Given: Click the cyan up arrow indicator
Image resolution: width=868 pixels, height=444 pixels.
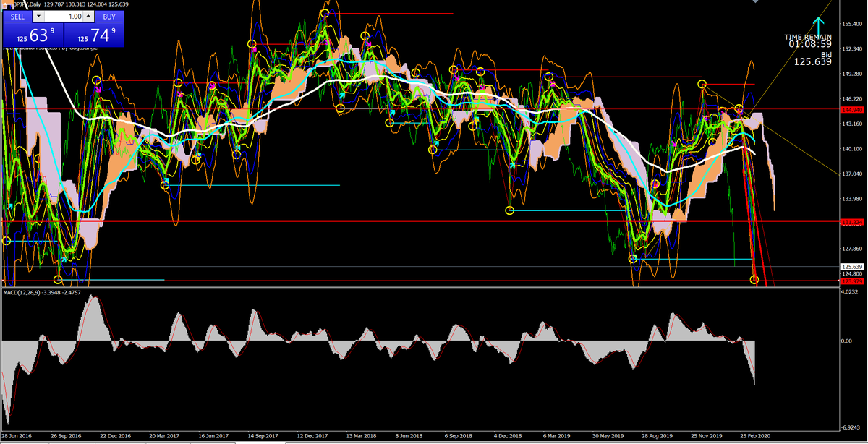Looking at the screenshot, I should coord(819,27).
